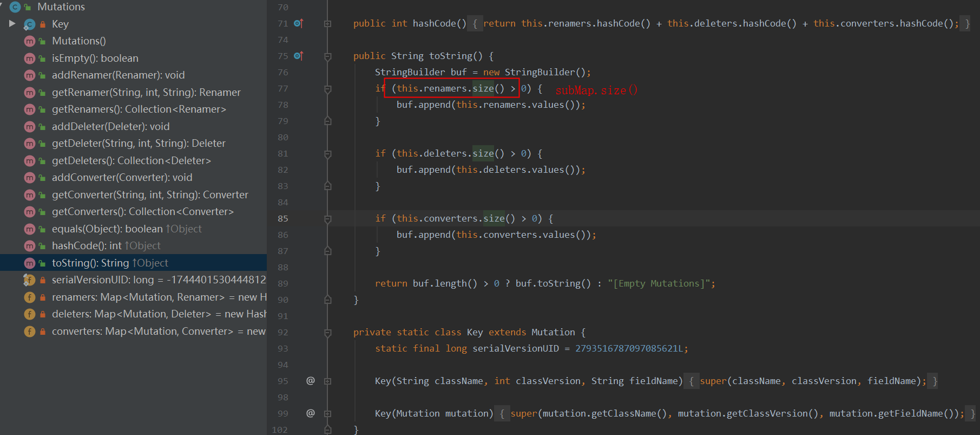The image size is (980, 435).
Task: Select converters Map field in tree
Action: click(x=159, y=332)
